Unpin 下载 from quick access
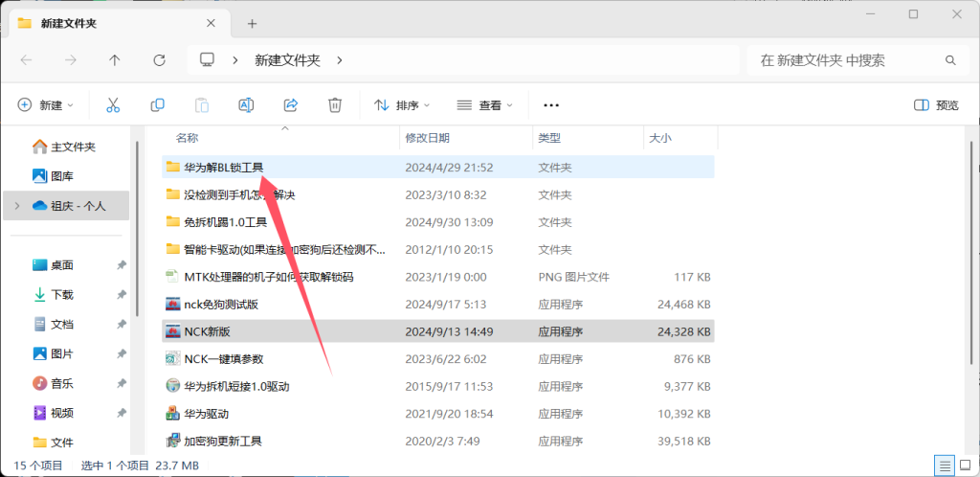The height and width of the screenshot is (477, 980). (x=122, y=294)
